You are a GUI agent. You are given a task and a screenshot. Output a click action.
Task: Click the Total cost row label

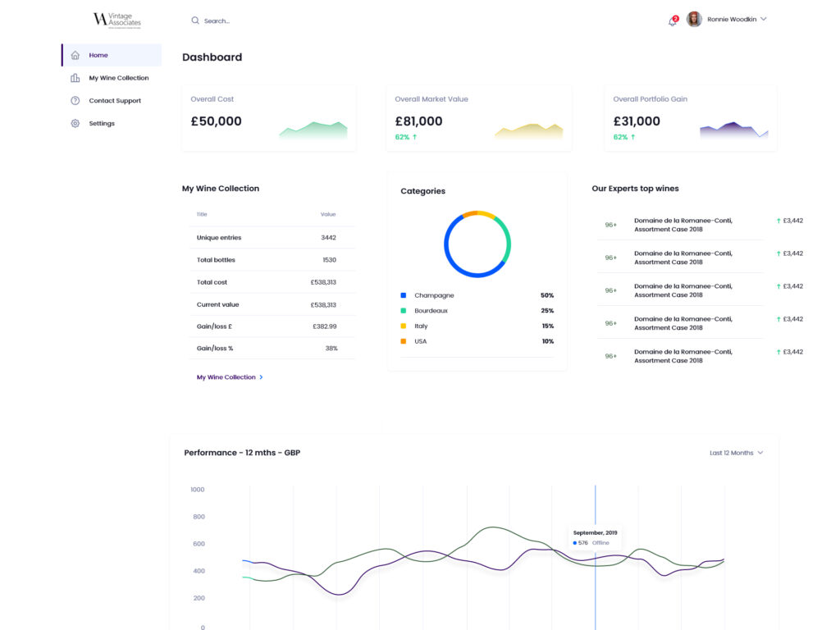pos(212,282)
